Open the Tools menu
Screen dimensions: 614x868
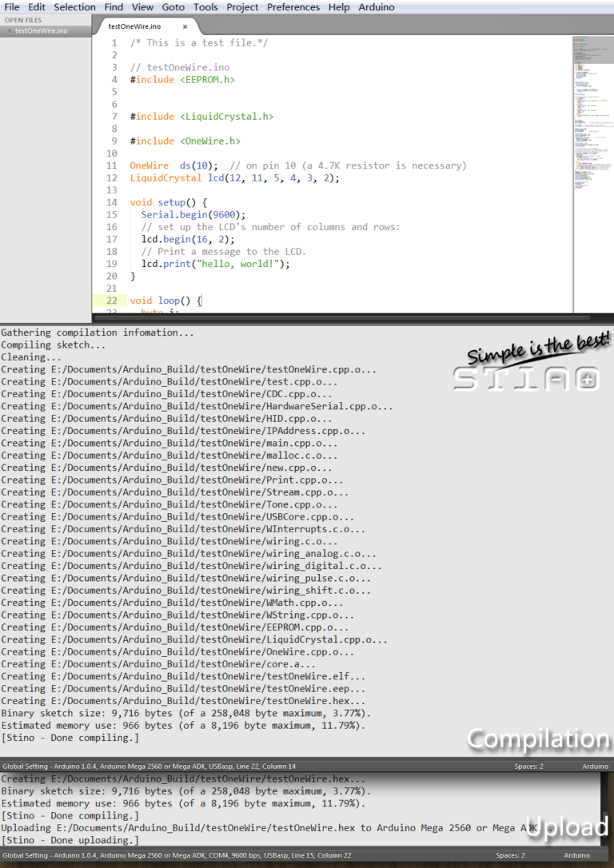coord(205,7)
